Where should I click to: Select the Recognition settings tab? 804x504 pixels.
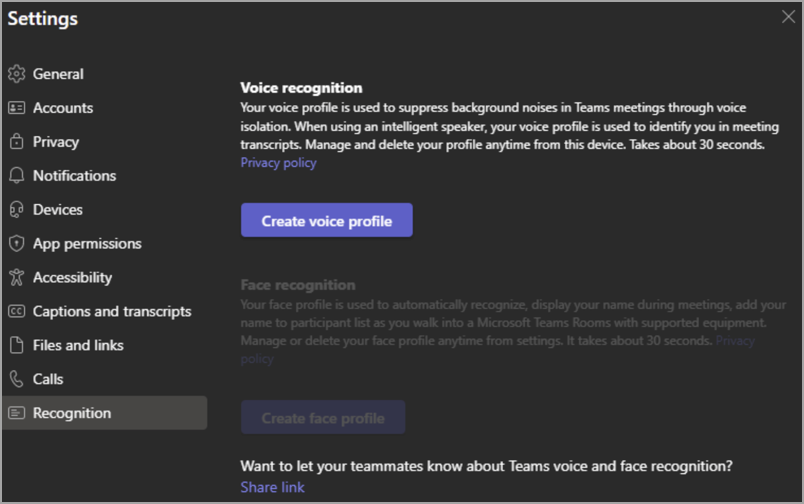coord(72,414)
